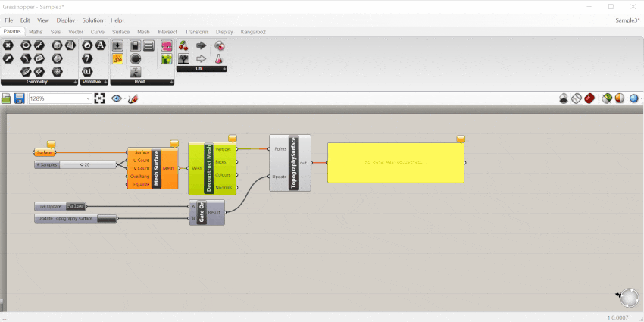The width and height of the screenshot is (644, 322).
Task: Select the pink Colour Swatch icon
Action: tap(167, 45)
